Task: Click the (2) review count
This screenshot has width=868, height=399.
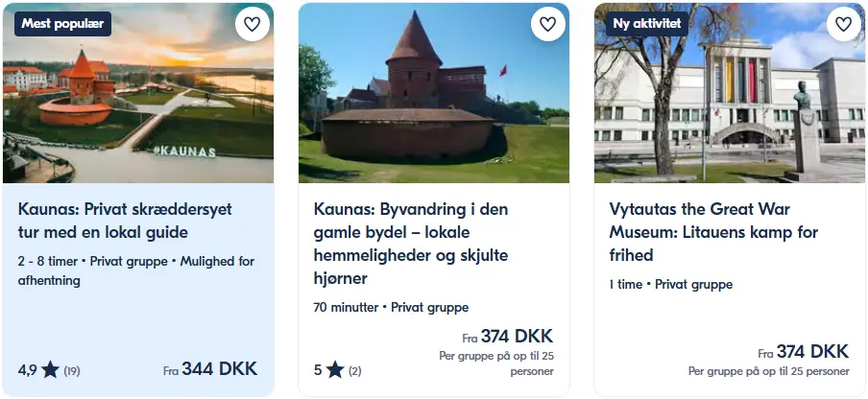Action: click(355, 371)
